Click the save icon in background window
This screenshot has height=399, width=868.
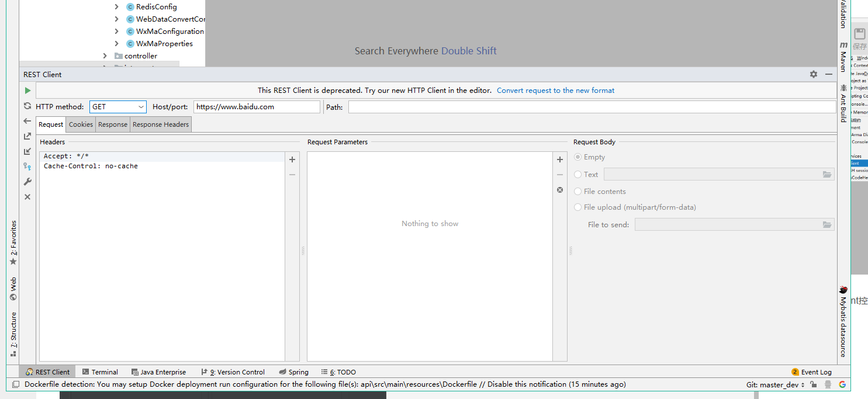[x=860, y=34]
